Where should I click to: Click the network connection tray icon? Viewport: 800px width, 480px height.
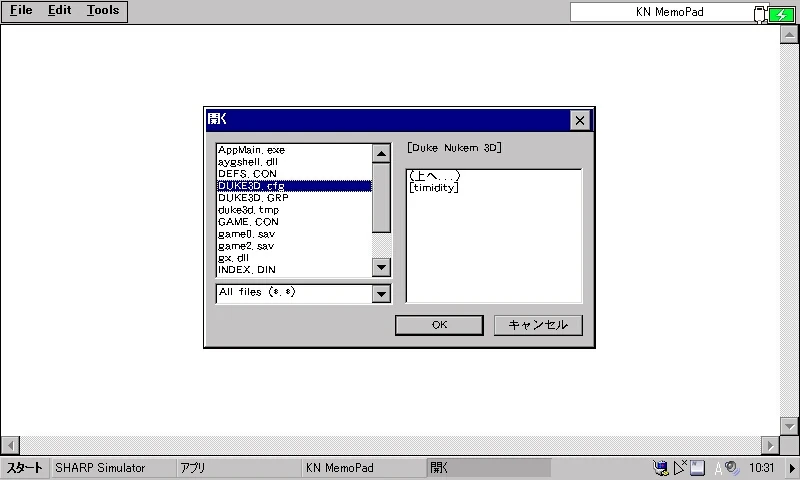coord(661,468)
